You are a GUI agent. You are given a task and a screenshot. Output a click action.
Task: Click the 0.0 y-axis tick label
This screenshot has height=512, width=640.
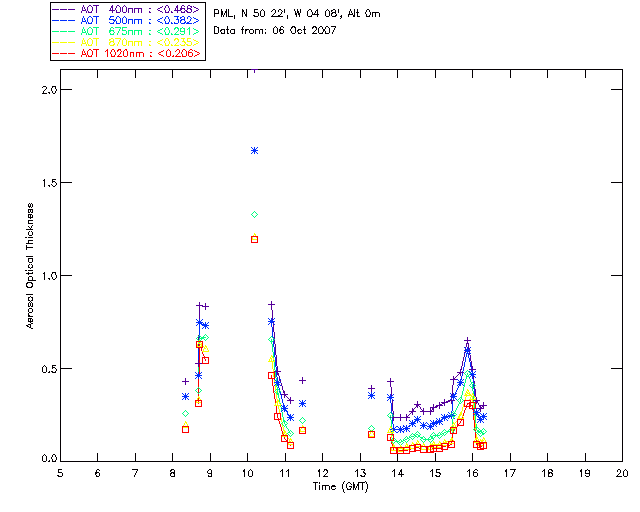click(x=49, y=459)
